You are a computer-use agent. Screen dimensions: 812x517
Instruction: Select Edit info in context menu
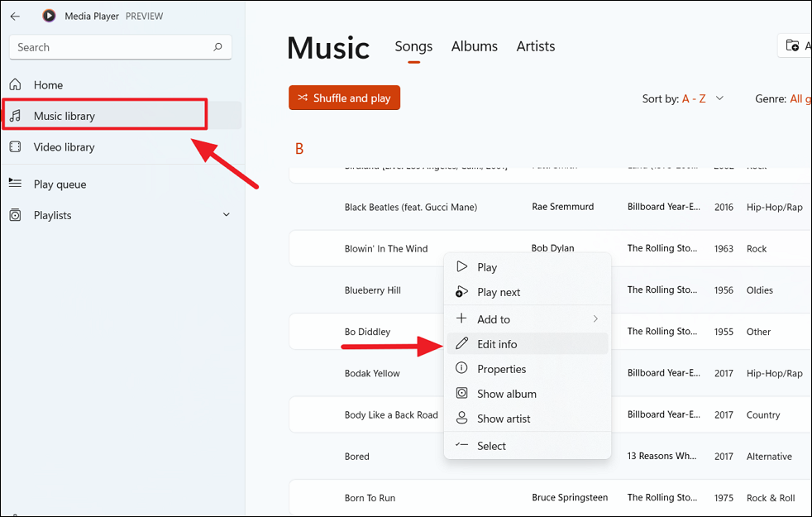528,344
